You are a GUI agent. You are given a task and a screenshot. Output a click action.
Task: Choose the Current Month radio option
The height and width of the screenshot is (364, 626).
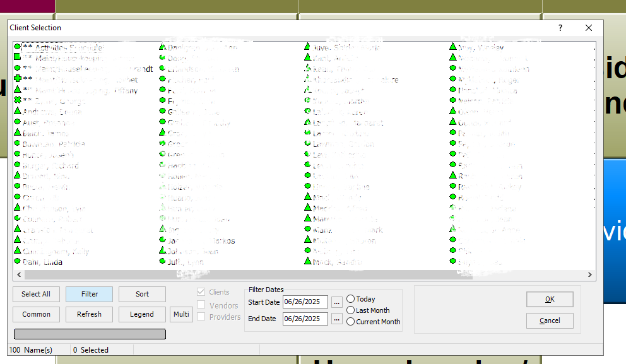[x=350, y=321]
